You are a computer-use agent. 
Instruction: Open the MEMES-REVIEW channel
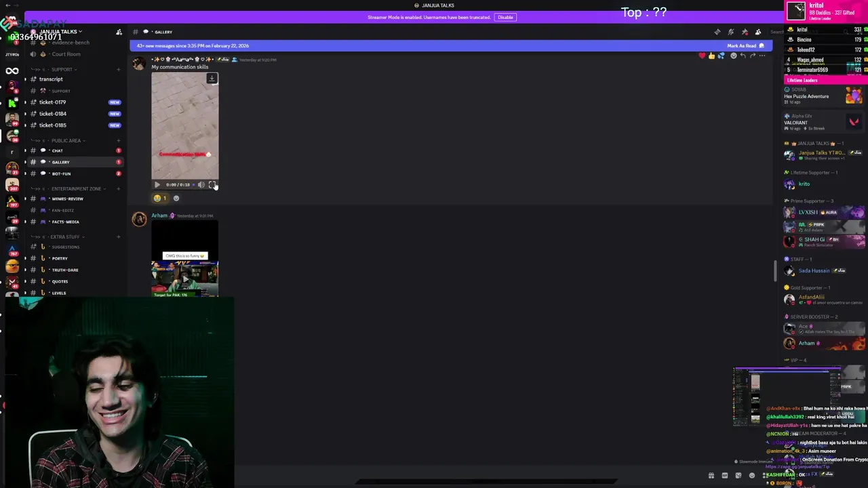[76, 199]
